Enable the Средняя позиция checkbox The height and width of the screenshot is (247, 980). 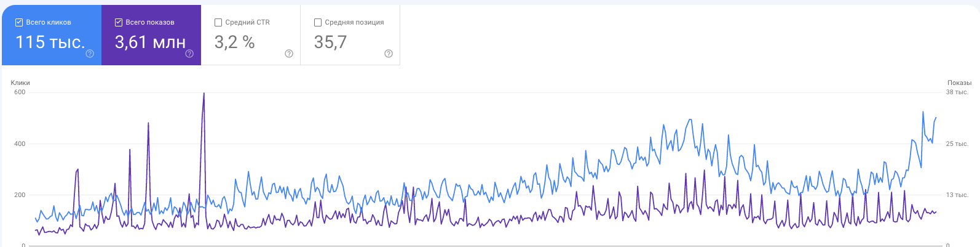point(318,22)
